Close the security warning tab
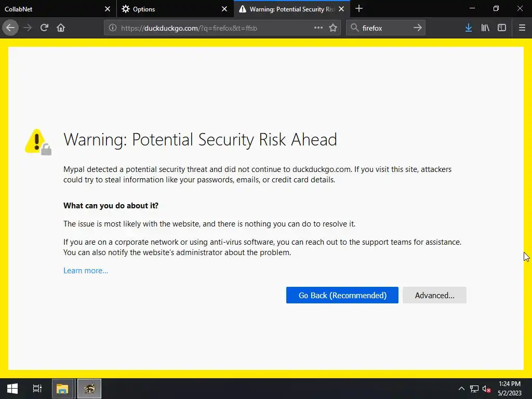Viewport: 532px width, 399px height. tap(341, 9)
